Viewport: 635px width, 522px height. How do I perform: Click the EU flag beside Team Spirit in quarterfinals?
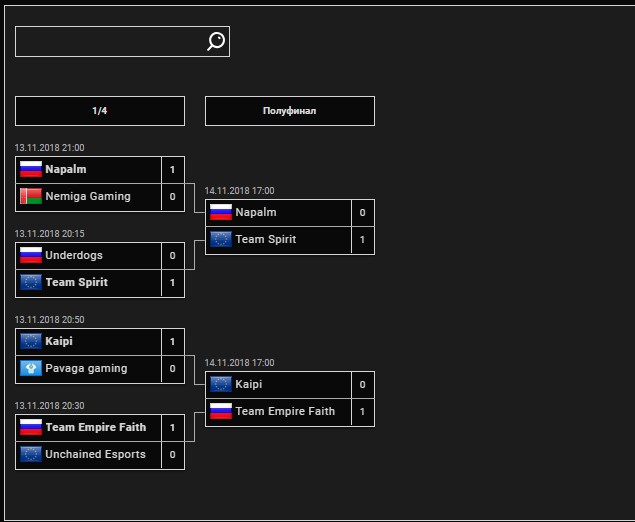pyautogui.click(x=31, y=283)
